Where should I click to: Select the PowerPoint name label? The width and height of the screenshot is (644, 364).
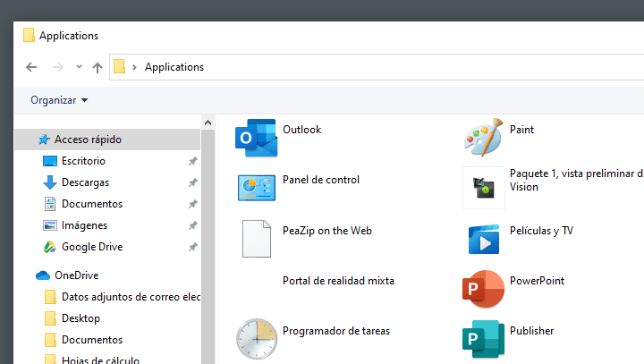(537, 281)
